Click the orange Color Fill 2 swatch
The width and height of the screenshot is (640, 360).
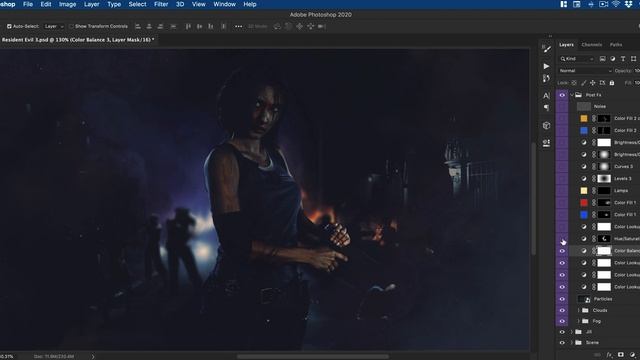tap(584, 118)
